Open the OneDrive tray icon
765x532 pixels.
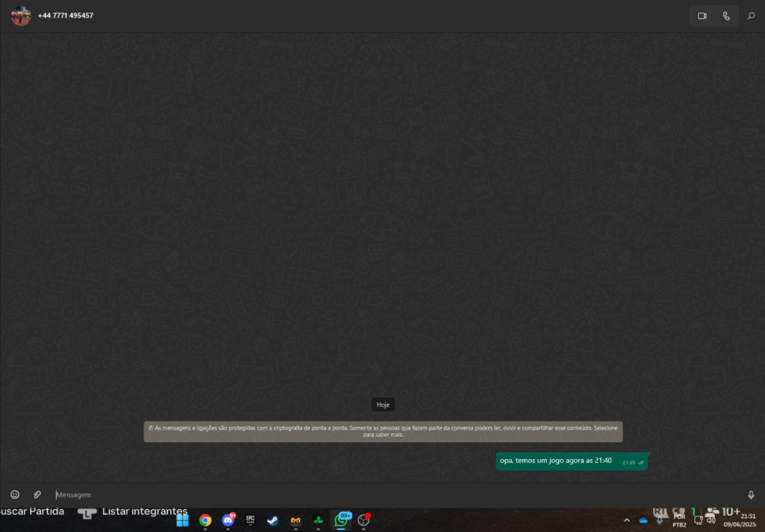643,521
